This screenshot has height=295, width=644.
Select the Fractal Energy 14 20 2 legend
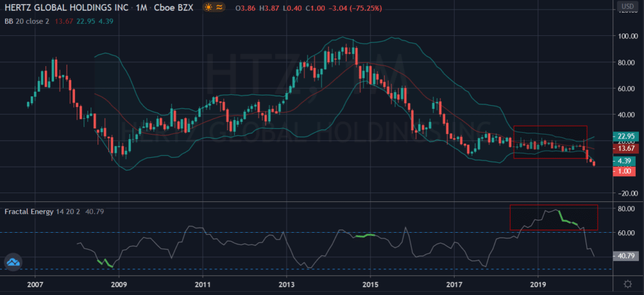(43, 212)
